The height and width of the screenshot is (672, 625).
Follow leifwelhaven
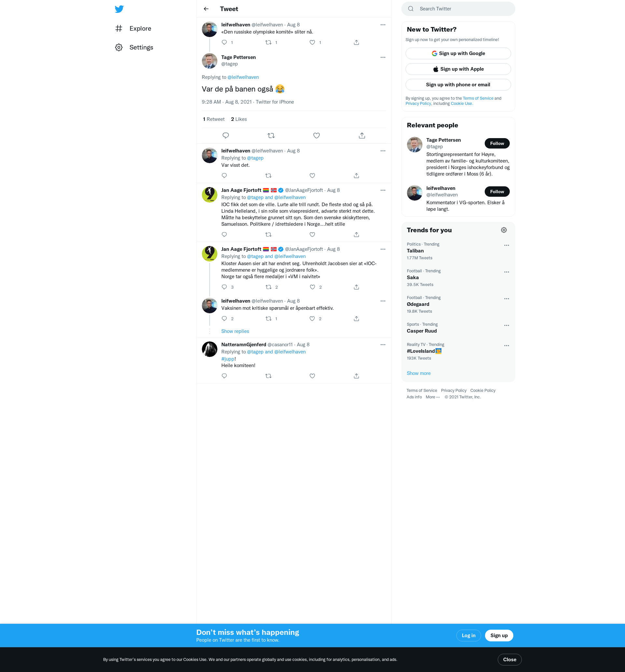tap(497, 192)
